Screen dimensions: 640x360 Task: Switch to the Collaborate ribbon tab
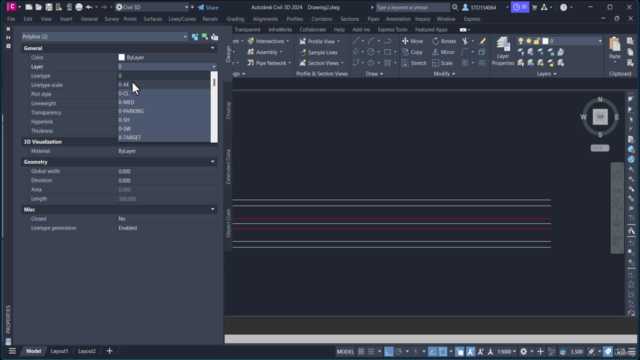[313, 30]
